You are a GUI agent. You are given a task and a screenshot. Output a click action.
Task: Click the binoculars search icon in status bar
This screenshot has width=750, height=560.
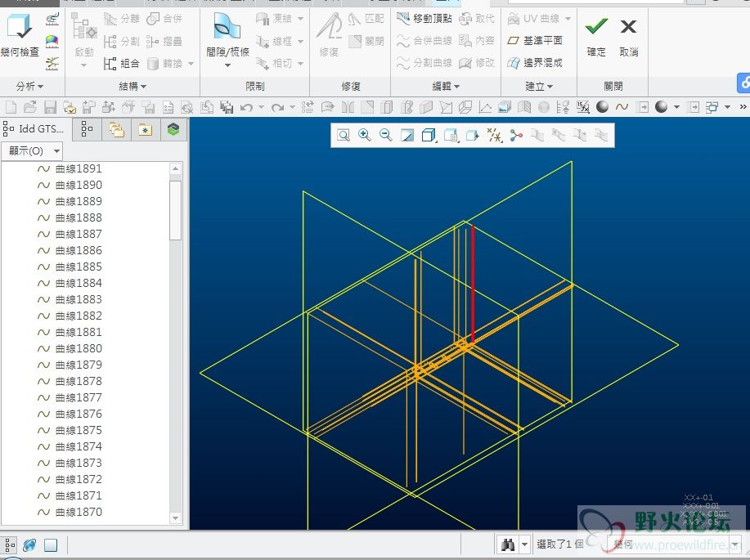[508, 544]
